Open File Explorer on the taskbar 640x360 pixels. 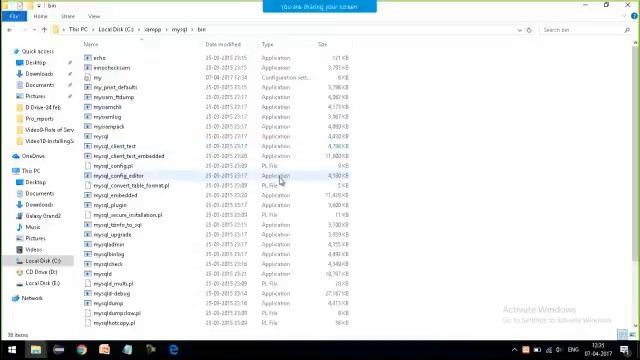[x=36, y=350]
